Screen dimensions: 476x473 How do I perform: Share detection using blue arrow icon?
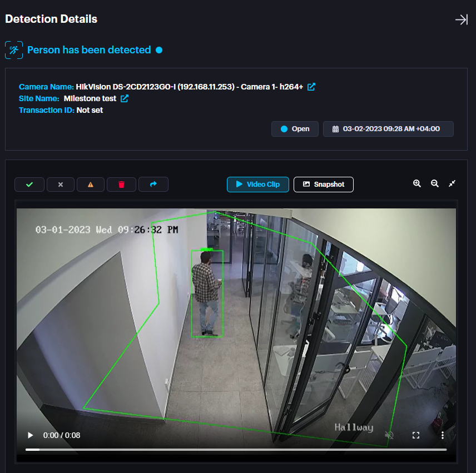click(x=153, y=185)
